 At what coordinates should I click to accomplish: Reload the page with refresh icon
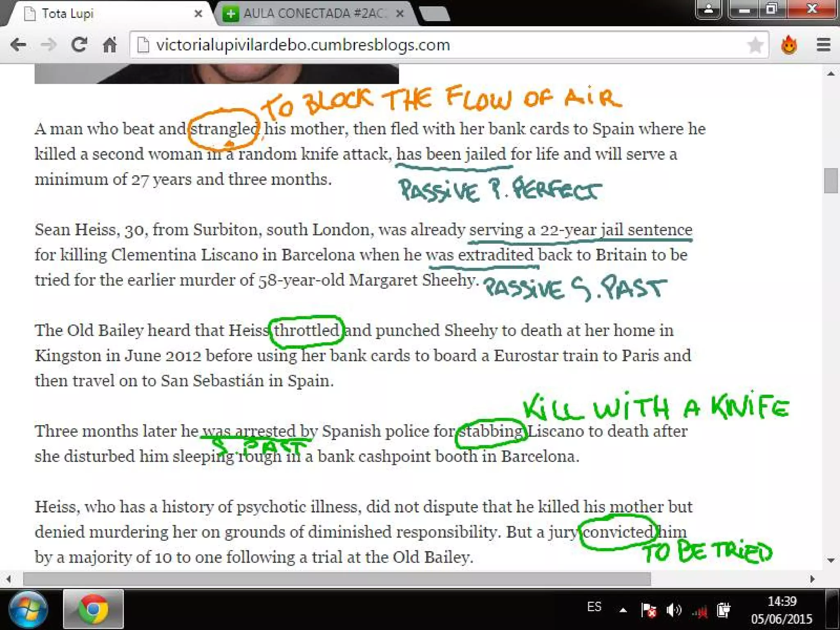tap(79, 44)
